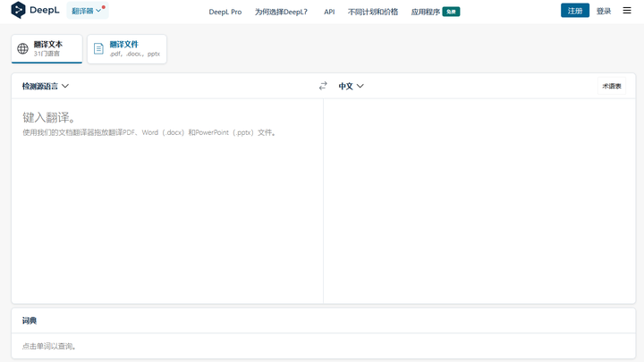The image size is (644, 362).
Task: Open the 术语表 glossary button
Action: pyautogui.click(x=612, y=86)
